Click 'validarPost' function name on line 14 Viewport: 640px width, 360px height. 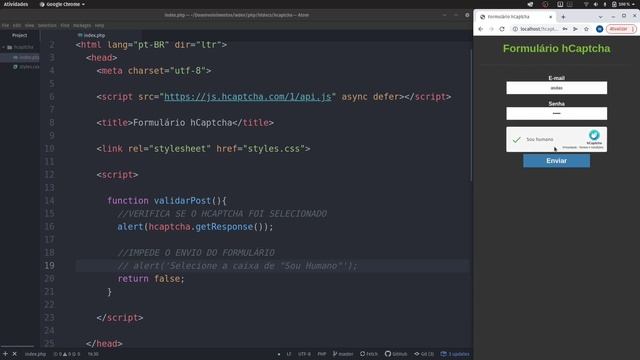pyautogui.click(x=182, y=201)
